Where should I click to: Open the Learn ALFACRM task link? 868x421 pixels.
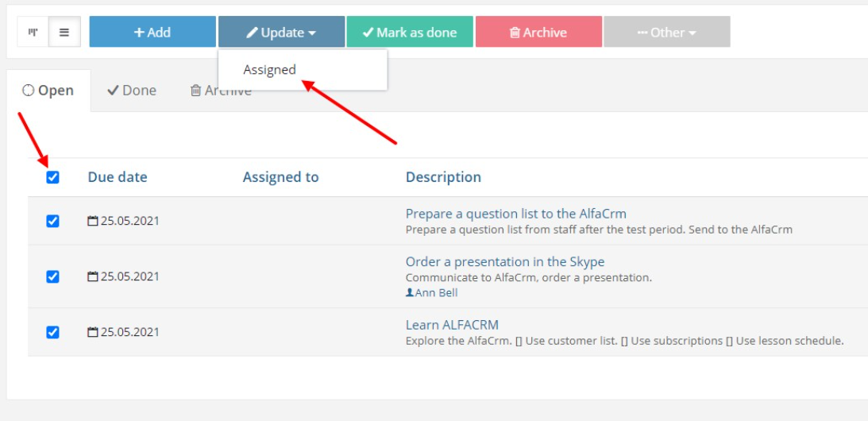point(453,325)
